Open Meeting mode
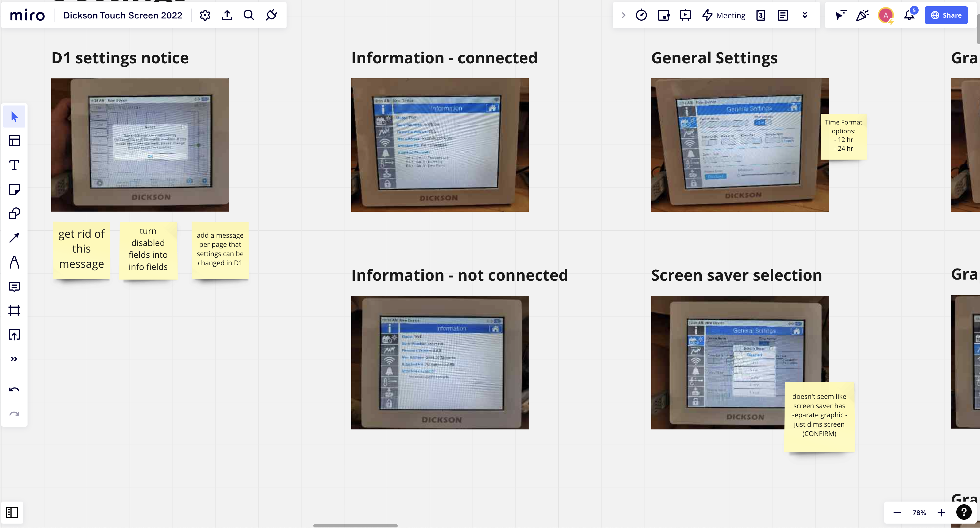The height and width of the screenshot is (528, 980). click(x=724, y=15)
